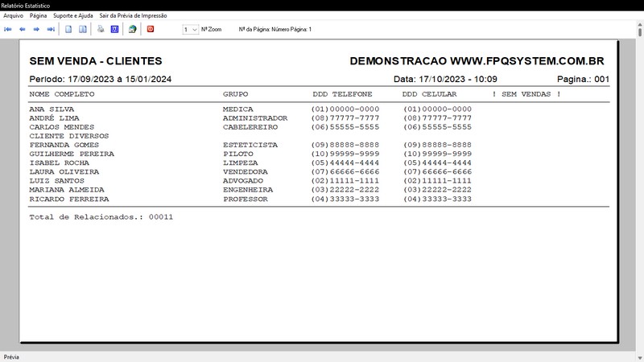The image size is (644, 362).
Task: Click the MEDICA group cell
Action: pos(238,109)
